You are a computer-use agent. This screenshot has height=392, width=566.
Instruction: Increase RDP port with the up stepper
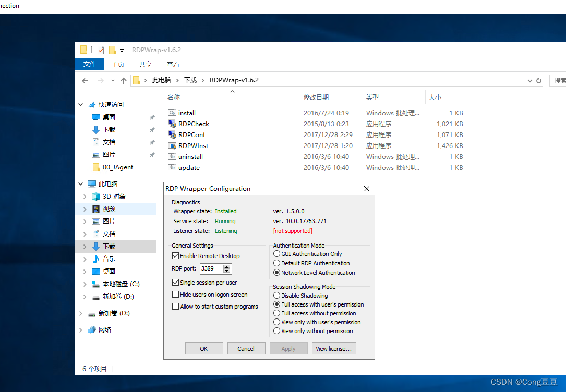[x=225, y=266]
